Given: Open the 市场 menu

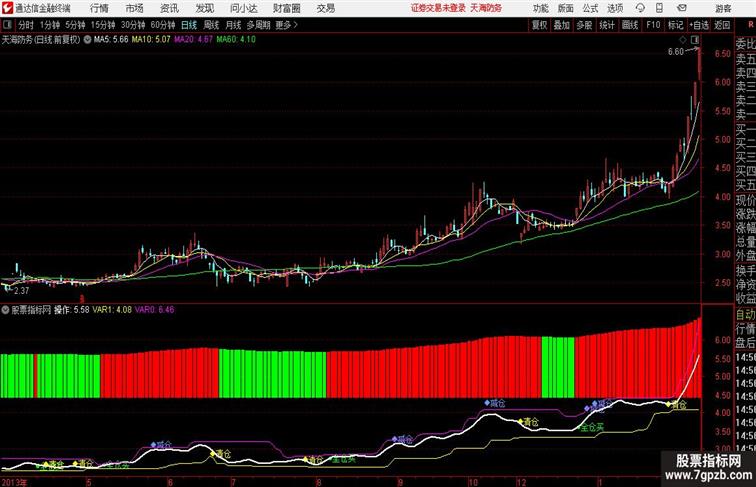Looking at the screenshot, I should [x=135, y=8].
